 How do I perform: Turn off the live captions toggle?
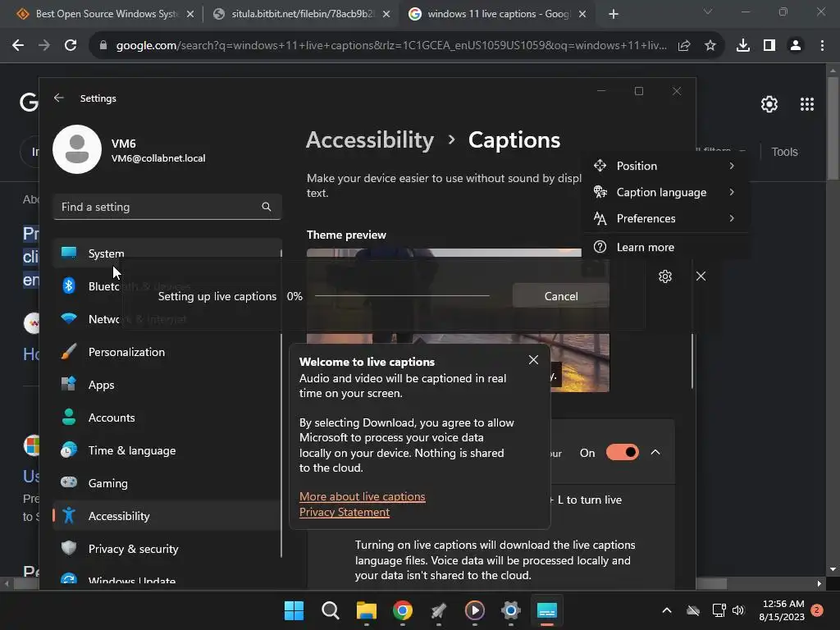622,453
